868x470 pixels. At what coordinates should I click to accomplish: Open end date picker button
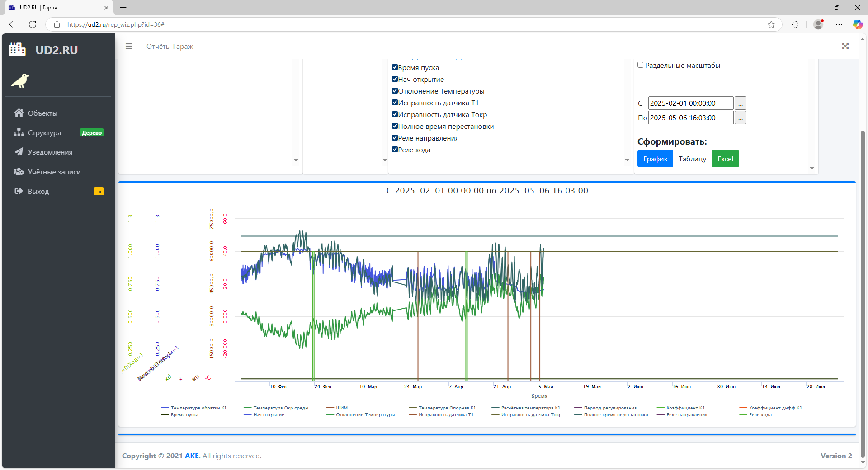(740, 118)
